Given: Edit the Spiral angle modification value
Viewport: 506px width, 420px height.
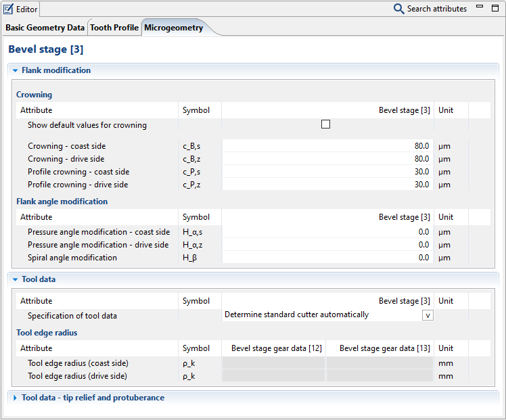Looking at the screenshot, I should [x=327, y=258].
